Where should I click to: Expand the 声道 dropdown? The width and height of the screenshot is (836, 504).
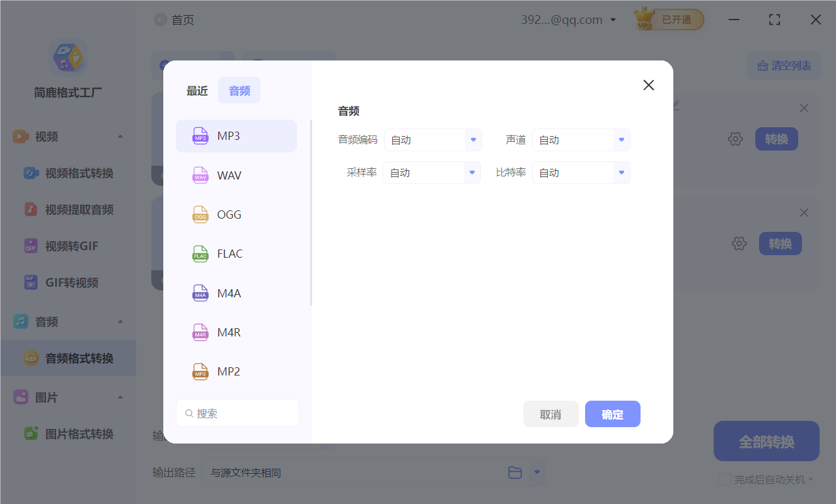(581, 139)
